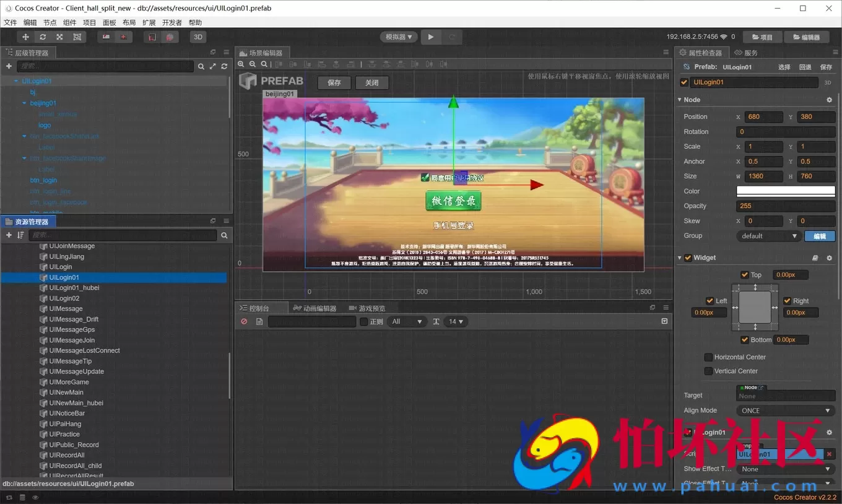Screen dimensions: 842x504
Task: Switch to the animation editor tab
Action: (315, 308)
